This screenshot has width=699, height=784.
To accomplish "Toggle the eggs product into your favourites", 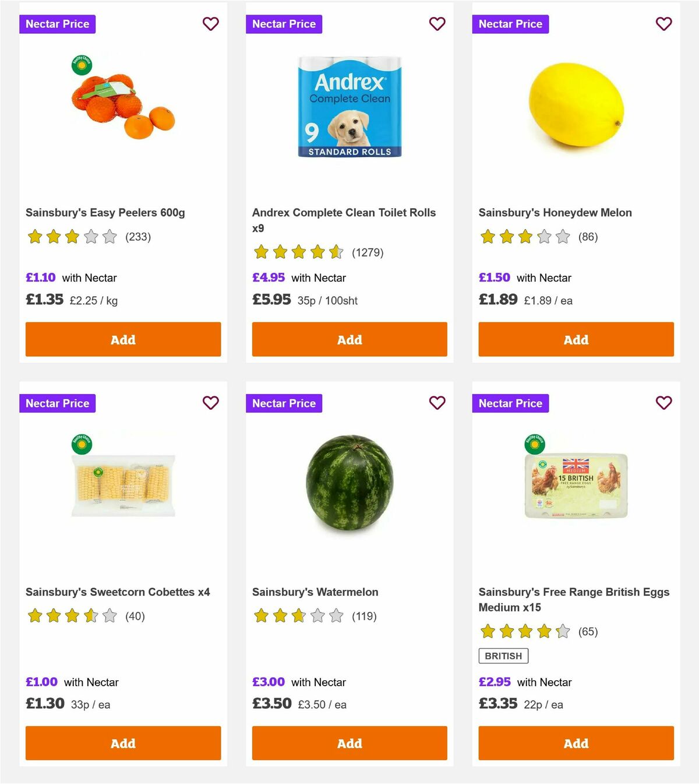I will (663, 403).
